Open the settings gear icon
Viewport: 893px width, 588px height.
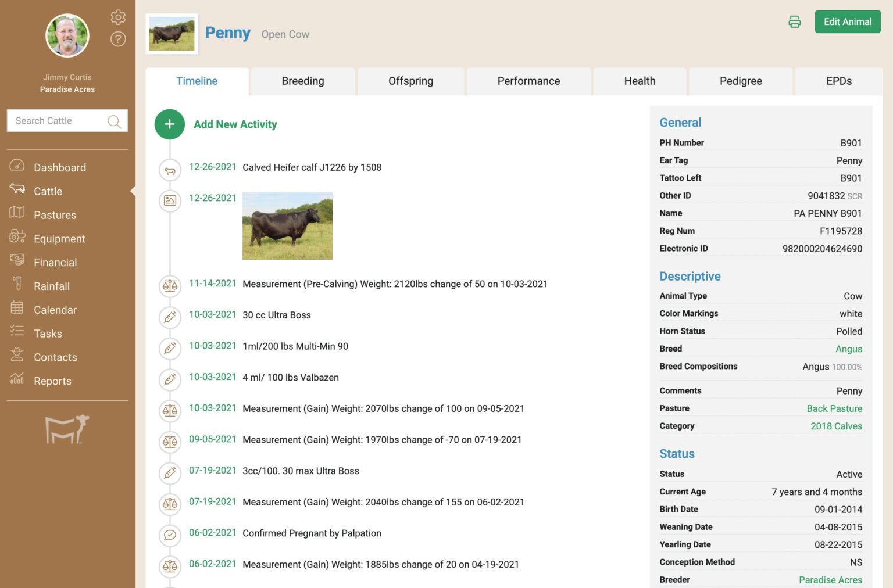pyautogui.click(x=118, y=17)
